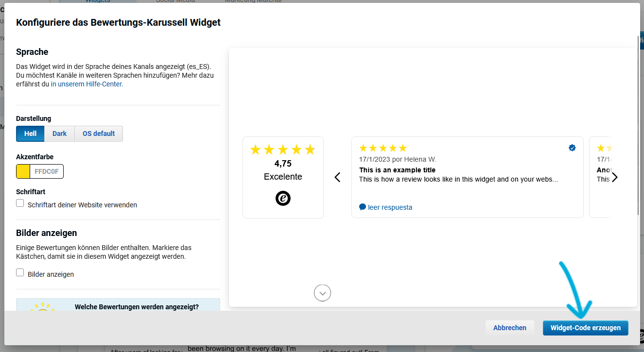The width and height of the screenshot is (644, 352).
Task: Choose 'OS default' display option
Action: coord(99,134)
